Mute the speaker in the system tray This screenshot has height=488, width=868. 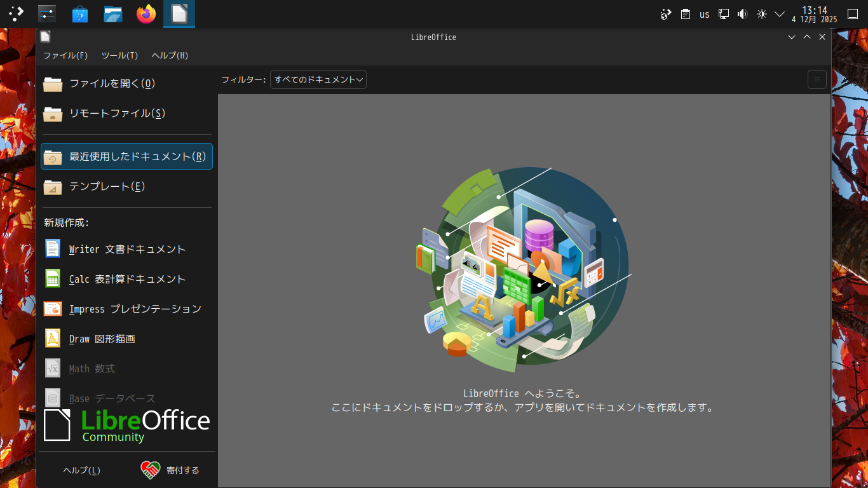click(742, 13)
